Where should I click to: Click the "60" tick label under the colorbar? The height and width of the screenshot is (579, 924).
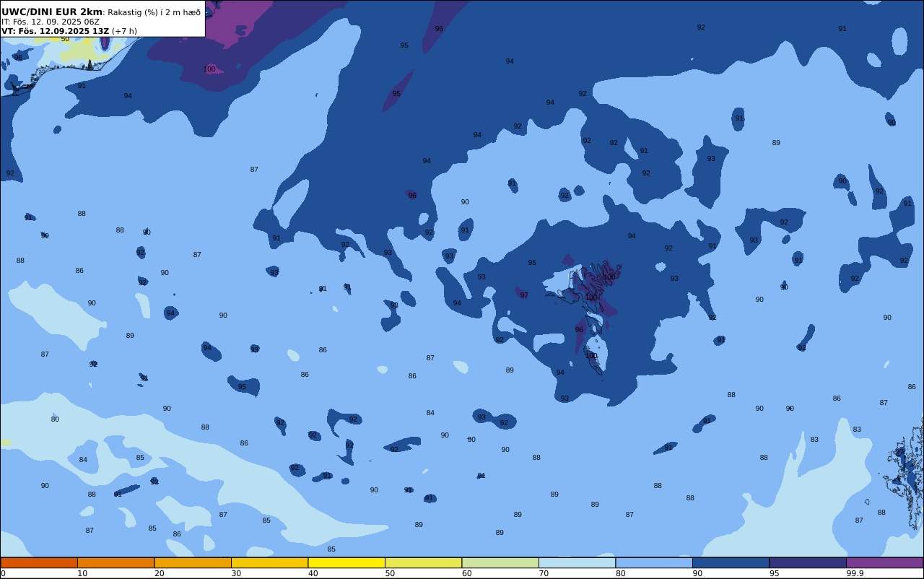point(467,573)
